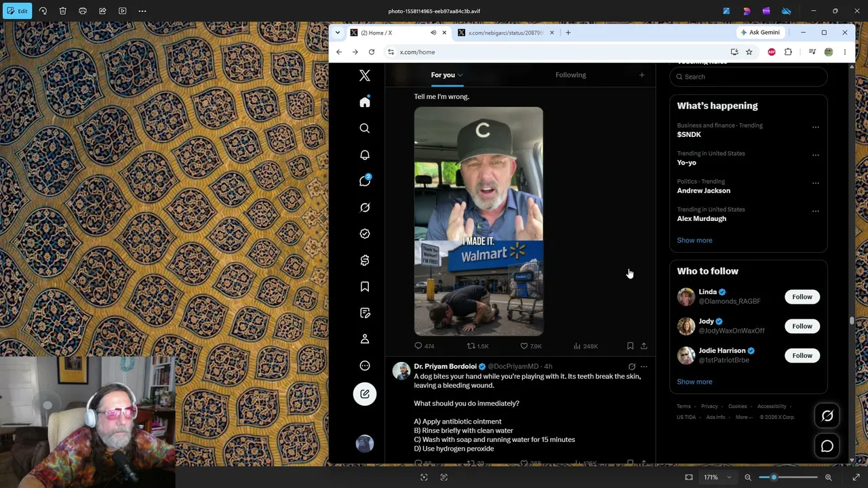Play the Walmart video thumbnail

[x=479, y=221]
